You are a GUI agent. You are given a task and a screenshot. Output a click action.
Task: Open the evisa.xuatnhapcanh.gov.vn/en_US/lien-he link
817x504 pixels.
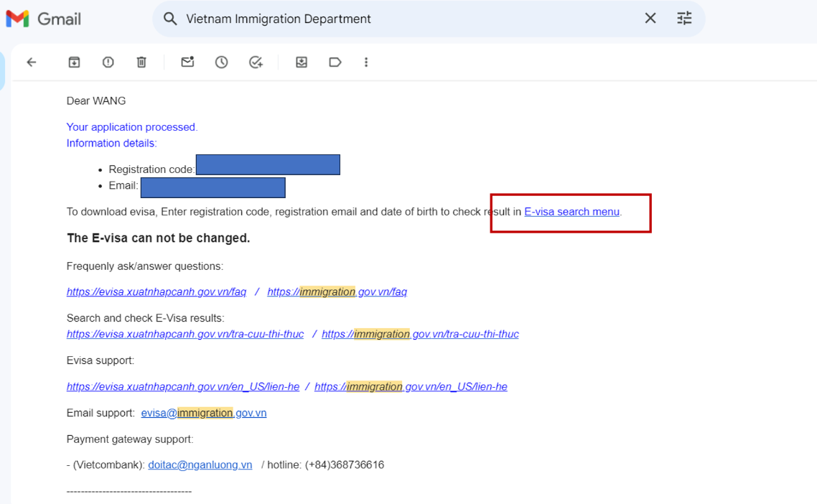pos(183,386)
